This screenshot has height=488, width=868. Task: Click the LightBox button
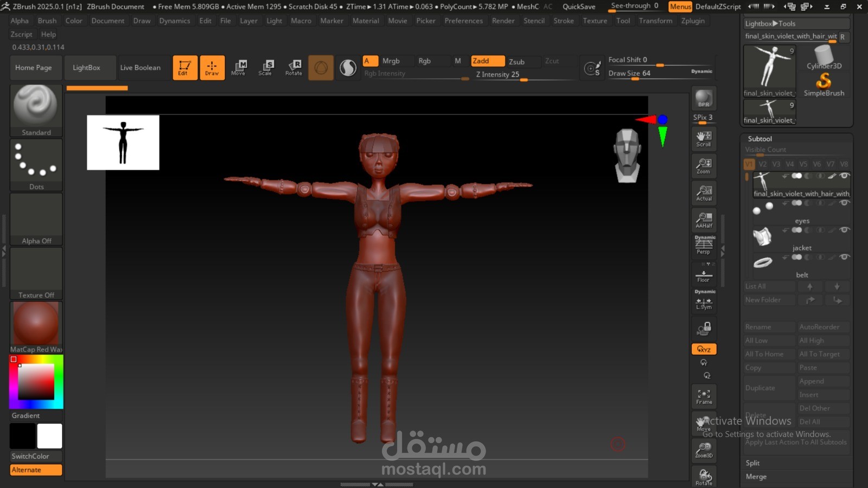pyautogui.click(x=86, y=68)
